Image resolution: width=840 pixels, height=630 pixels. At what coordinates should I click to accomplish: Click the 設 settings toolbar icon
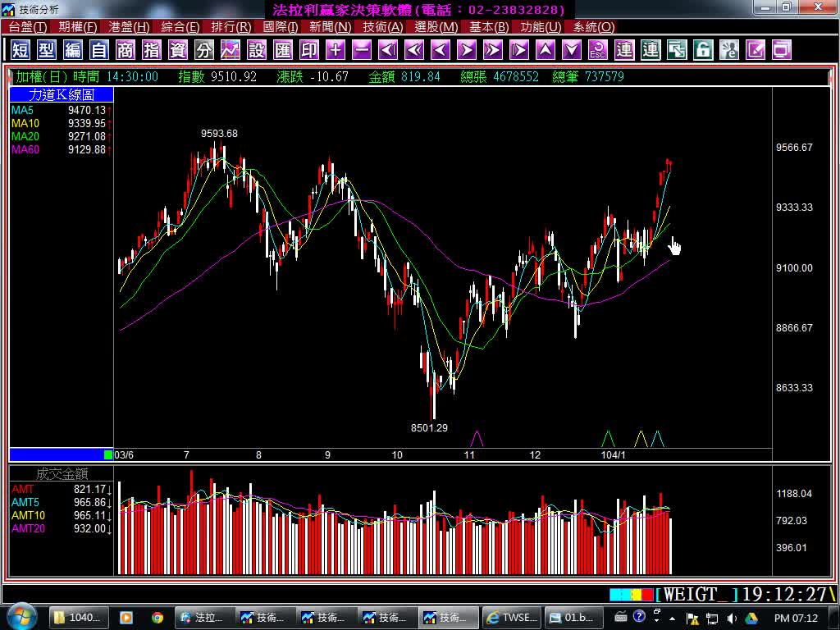[x=257, y=50]
